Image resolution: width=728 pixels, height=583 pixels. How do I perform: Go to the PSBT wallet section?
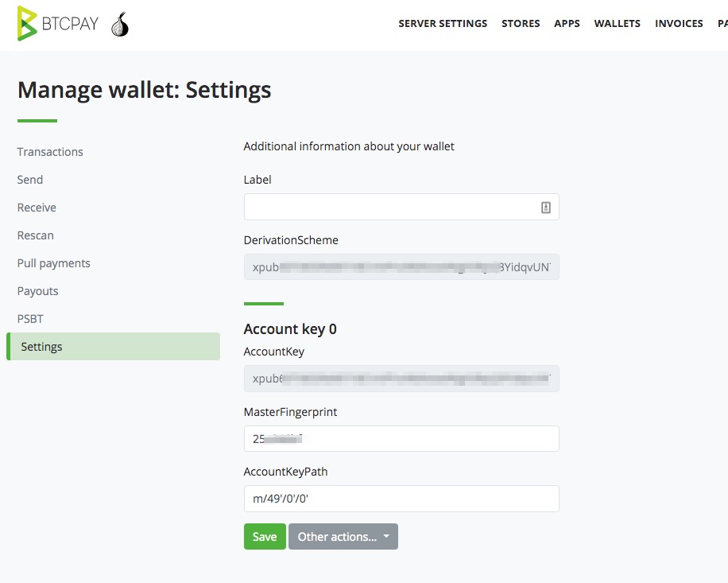tap(30, 319)
